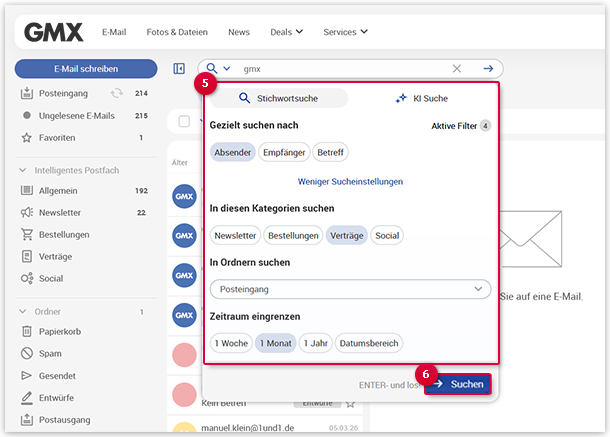Collapse the Ordner section

23,311
